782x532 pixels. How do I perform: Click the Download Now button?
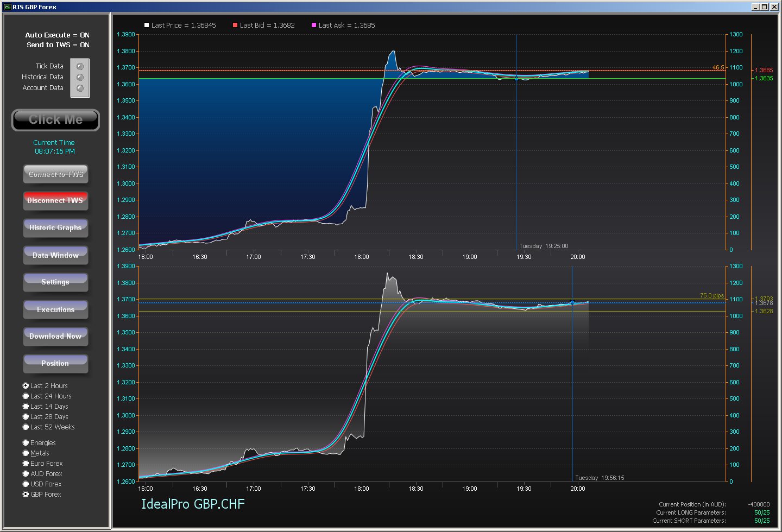(x=55, y=337)
